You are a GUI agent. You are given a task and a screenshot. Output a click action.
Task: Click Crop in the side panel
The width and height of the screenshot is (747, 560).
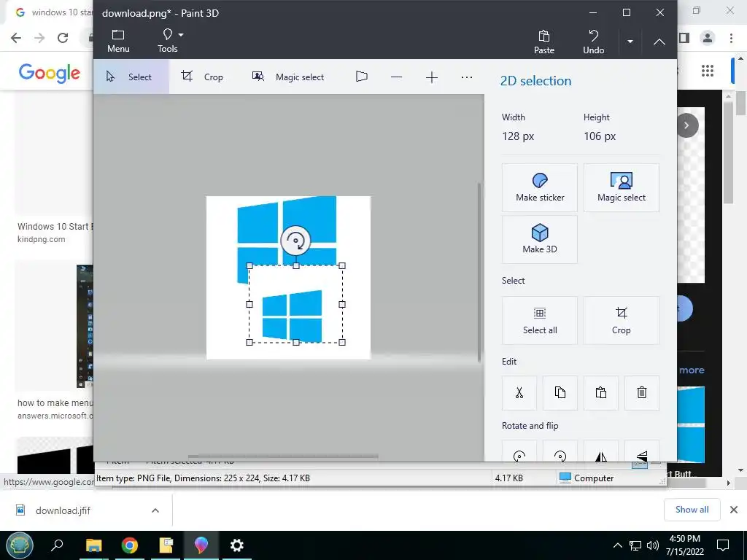pos(622,321)
